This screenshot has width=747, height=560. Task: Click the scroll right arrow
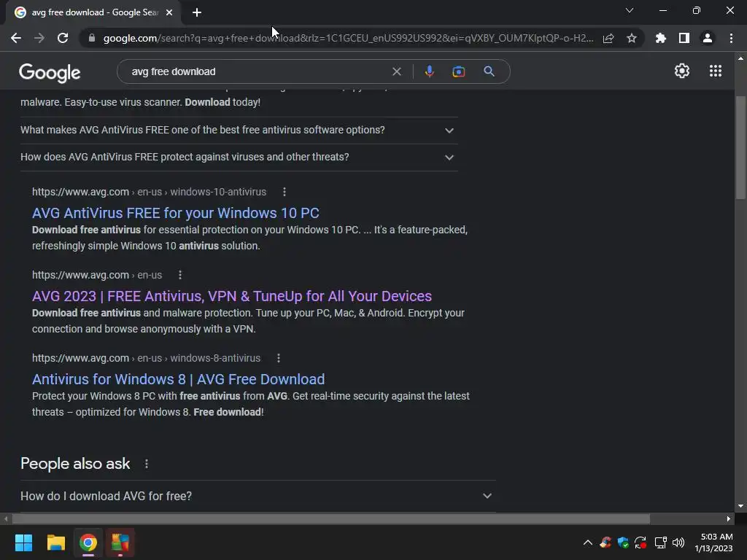[729, 518]
